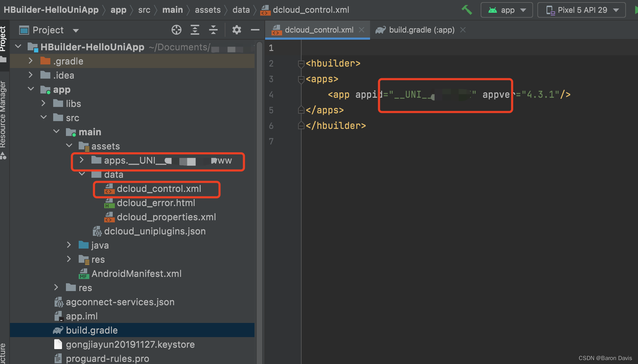Click line number 4 in the gutter
This screenshot has height=364, width=638.
coord(271,95)
